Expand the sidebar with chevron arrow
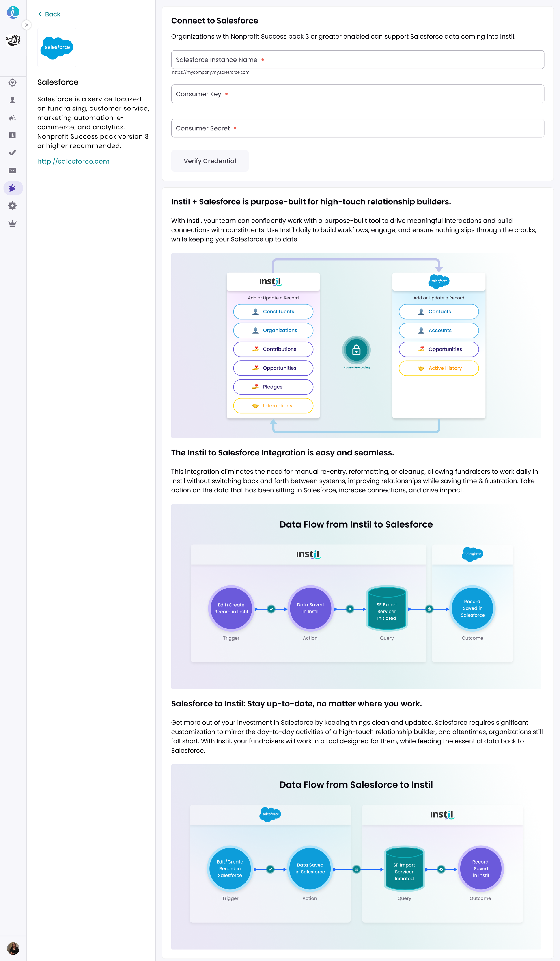The width and height of the screenshot is (560, 961). pyautogui.click(x=26, y=25)
